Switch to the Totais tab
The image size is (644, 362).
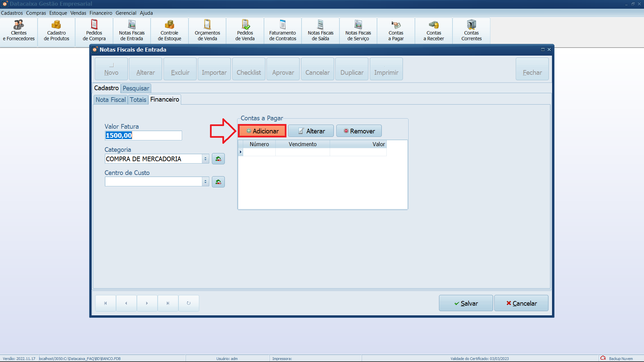[138, 100]
